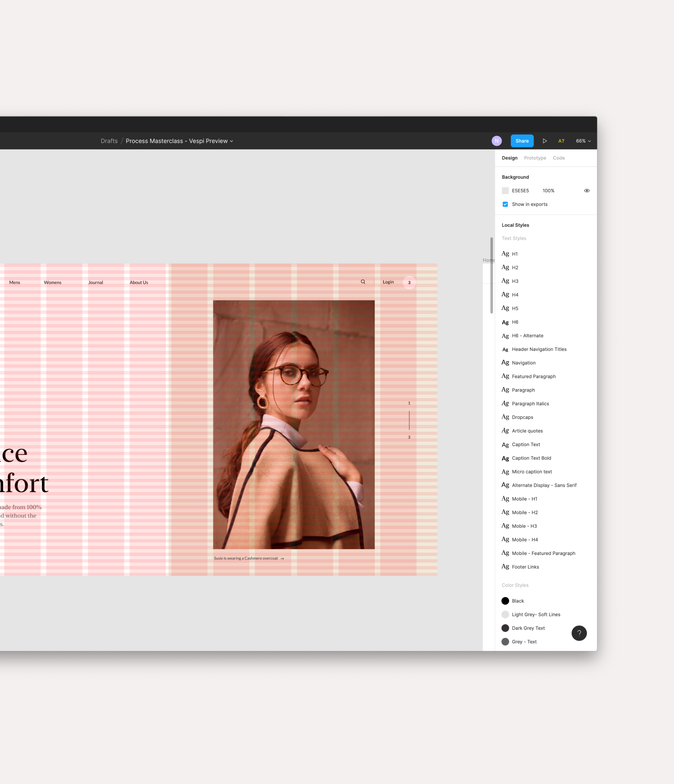Click the canvas vertical scrollbar

click(x=491, y=275)
